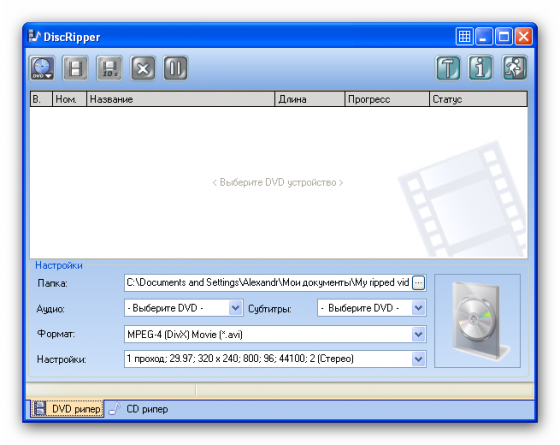Click the exit running-man icon
This screenshot has width=560, height=445.
pos(514,68)
